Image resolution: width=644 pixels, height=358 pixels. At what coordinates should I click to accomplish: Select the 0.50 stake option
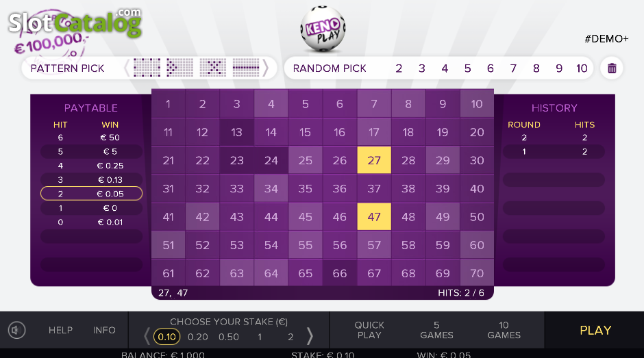[229, 337]
